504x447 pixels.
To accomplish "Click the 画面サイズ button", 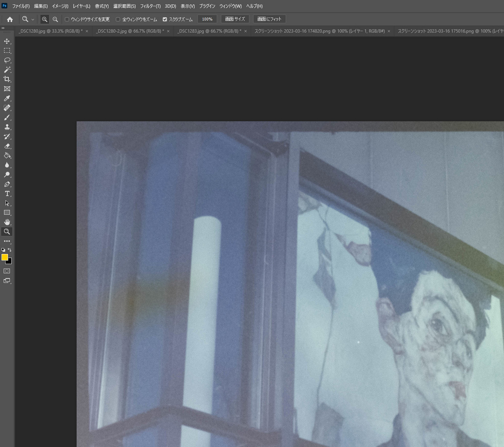I will coord(235,19).
